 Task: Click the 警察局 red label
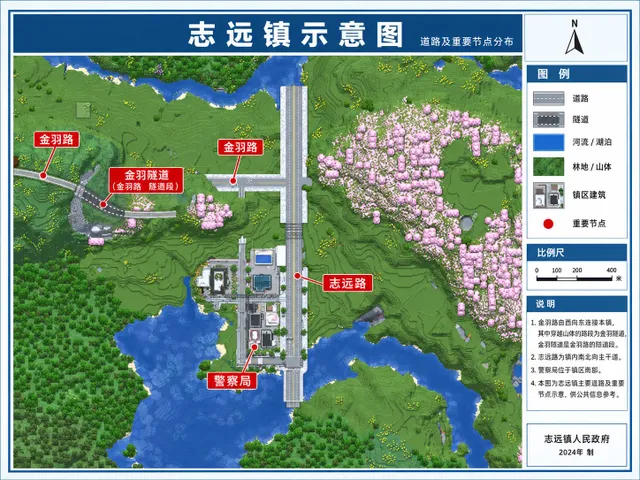pos(232,380)
